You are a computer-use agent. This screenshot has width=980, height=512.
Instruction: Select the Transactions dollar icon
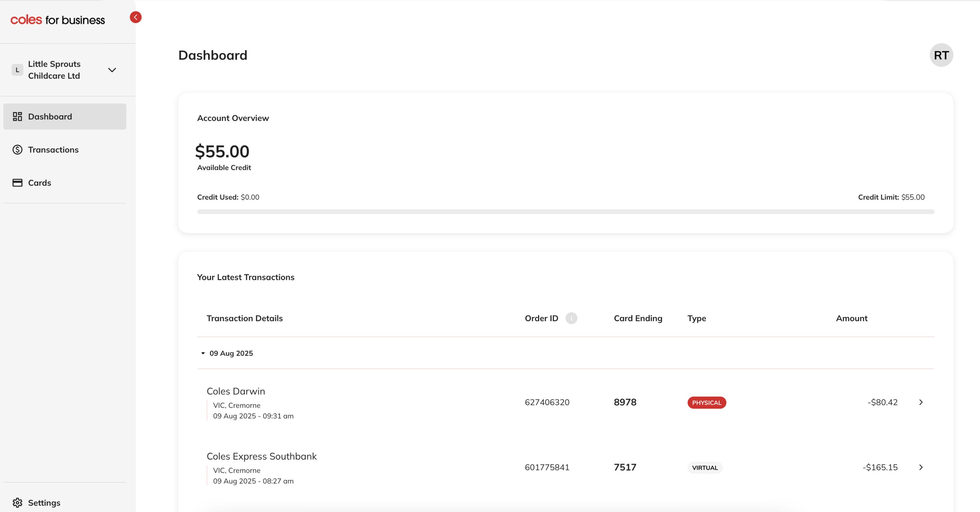pos(17,150)
